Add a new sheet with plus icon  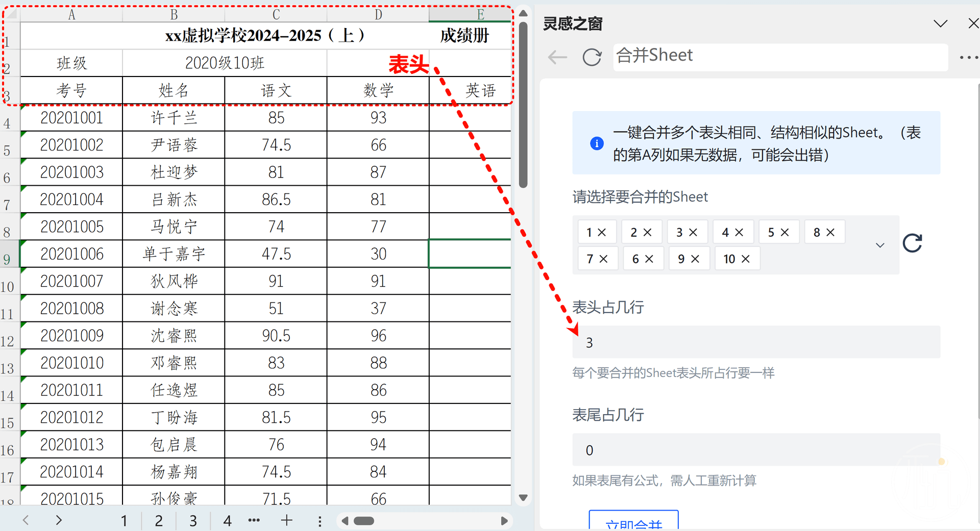coord(287,520)
